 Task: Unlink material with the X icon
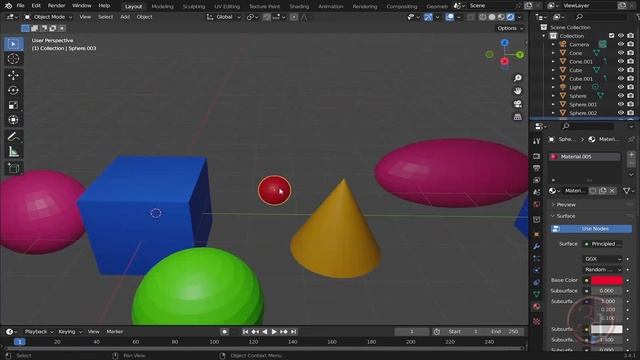612,191
